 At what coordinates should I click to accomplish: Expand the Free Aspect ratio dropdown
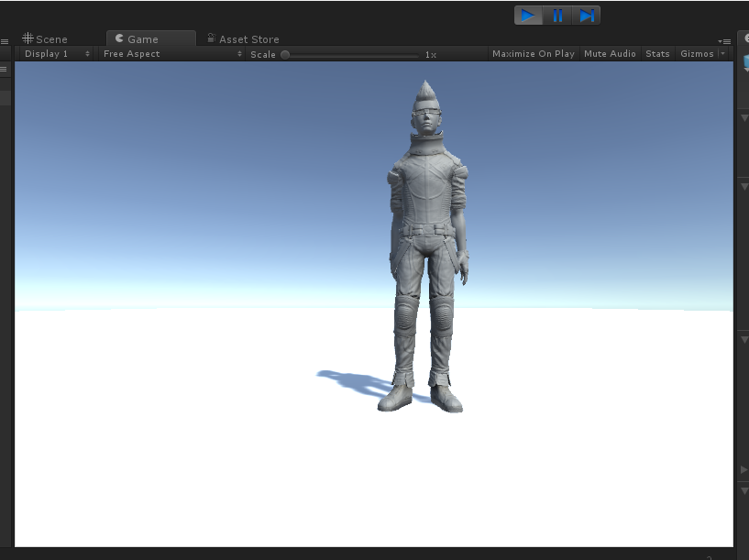coord(172,54)
